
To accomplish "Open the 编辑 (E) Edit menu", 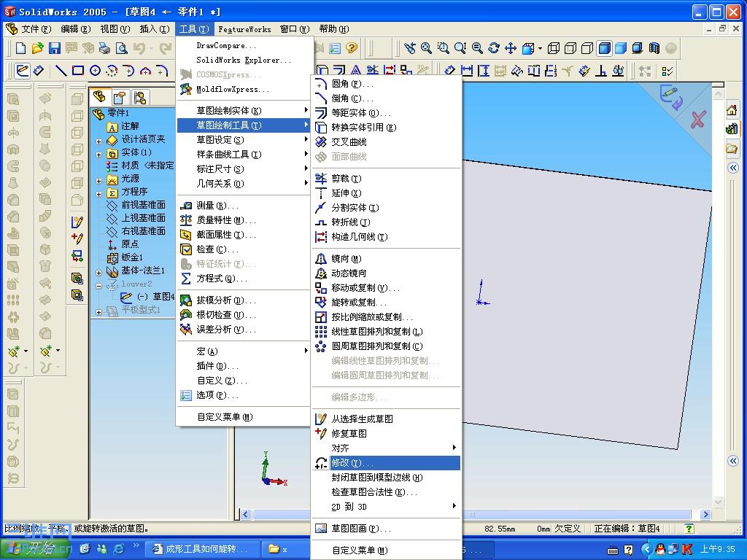I will click(x=76, y=29).
